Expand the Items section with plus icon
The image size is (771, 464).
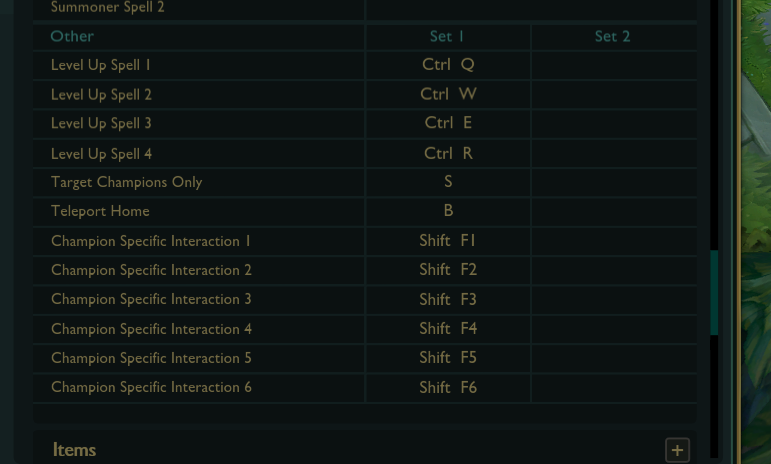[677, 450]
